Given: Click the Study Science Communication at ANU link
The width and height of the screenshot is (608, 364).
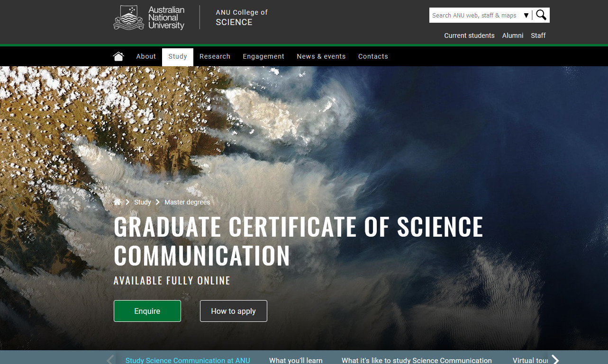Looking at the screenshot, I should pyautogui.click(x=188, y=360).
